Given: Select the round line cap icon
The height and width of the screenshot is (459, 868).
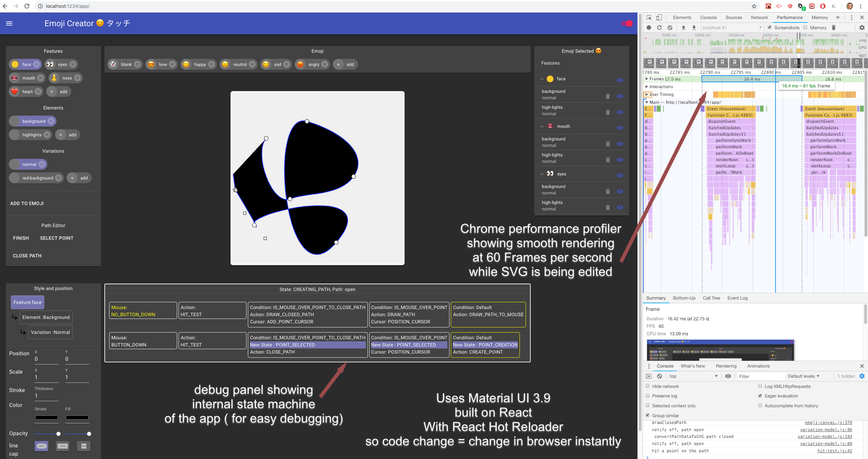Looking at the screenshot, I should [x=42, y=446].
